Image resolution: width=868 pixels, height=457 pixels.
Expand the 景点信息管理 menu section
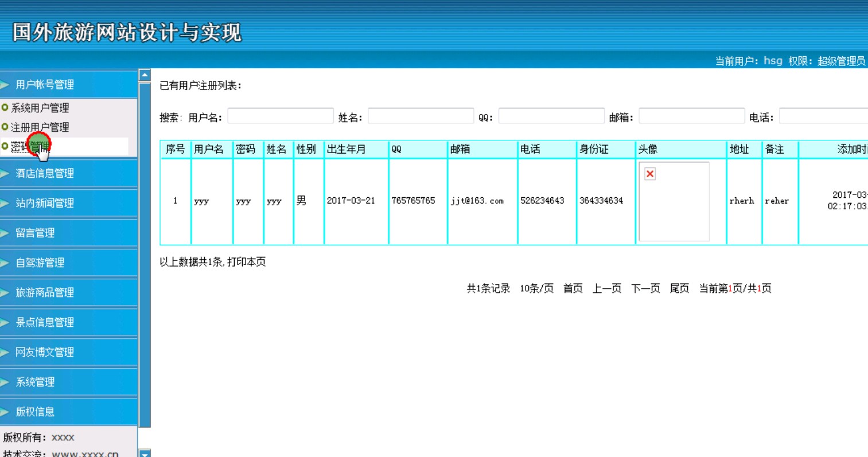coord(68,322)
